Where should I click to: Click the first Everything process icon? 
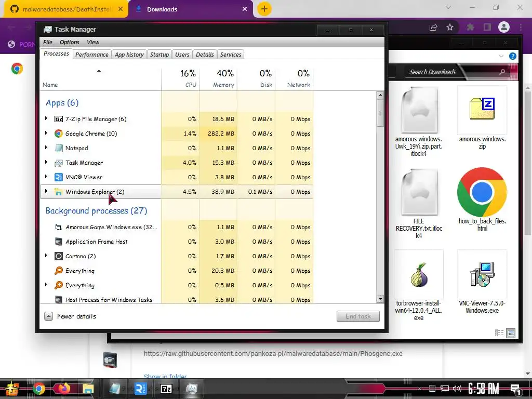click(x=58, y=271)
